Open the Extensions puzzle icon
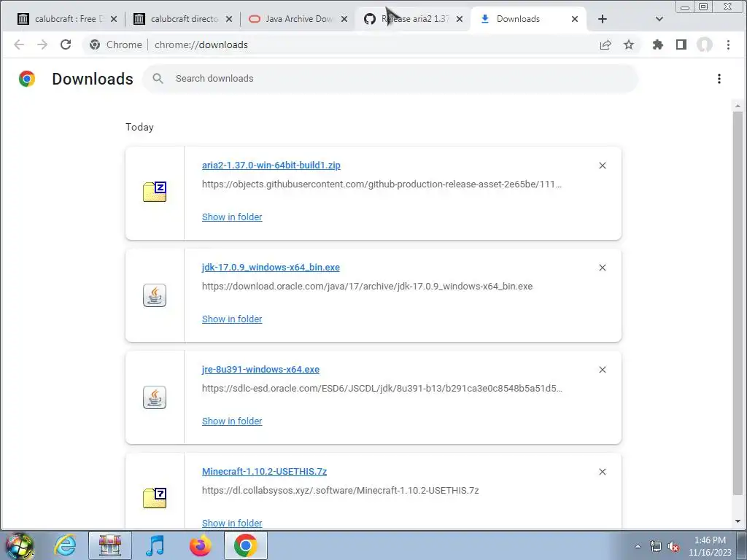The width and height of the screenshot is (747, 560). [x=658, y=44]
